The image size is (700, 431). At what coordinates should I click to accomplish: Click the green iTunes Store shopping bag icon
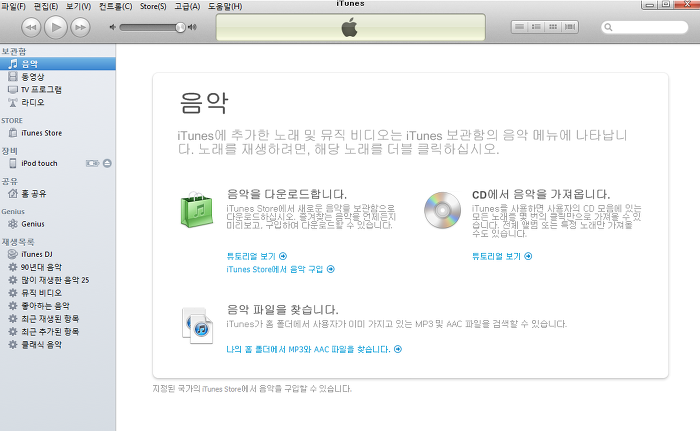196,210
